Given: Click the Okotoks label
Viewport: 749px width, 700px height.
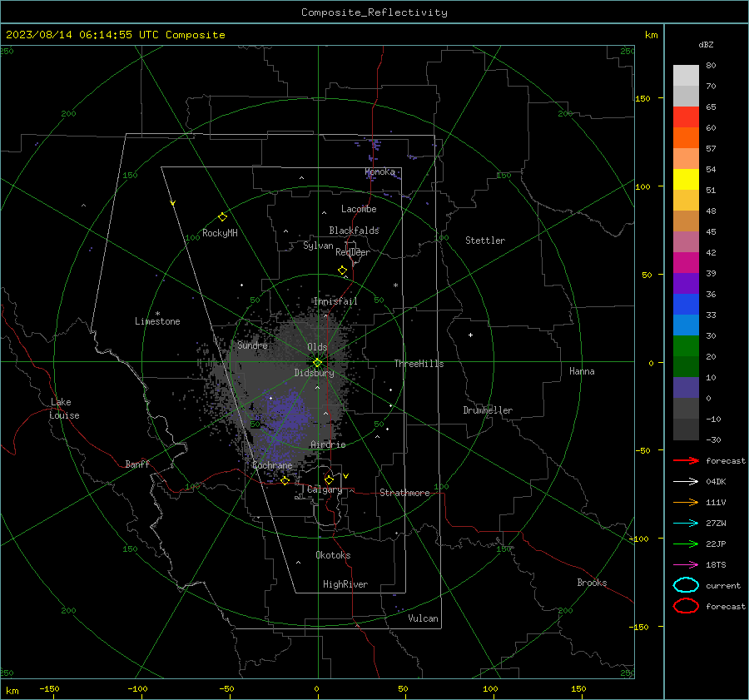Looking at the screenshot, I should click(333, 555).
